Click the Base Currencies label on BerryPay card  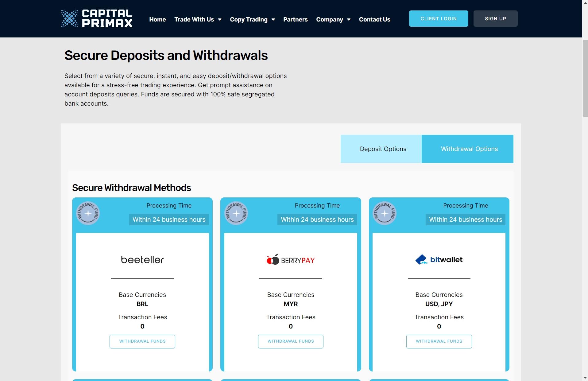click(291, 295)
